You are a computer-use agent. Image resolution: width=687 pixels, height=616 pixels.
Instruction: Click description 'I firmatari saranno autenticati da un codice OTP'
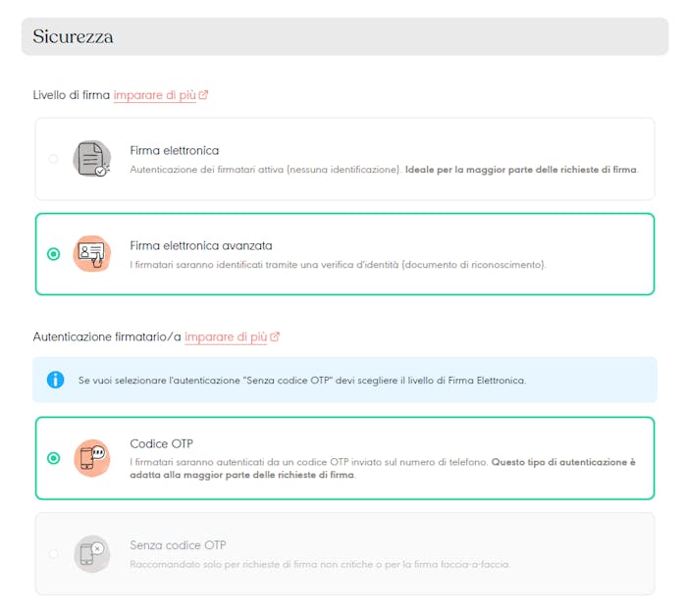point(383,469)
